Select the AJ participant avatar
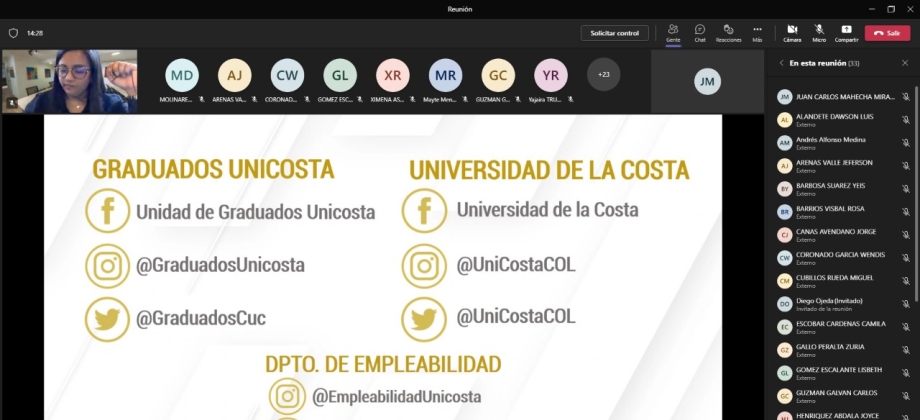Screen dimensions: 920x420 [235, 75]
